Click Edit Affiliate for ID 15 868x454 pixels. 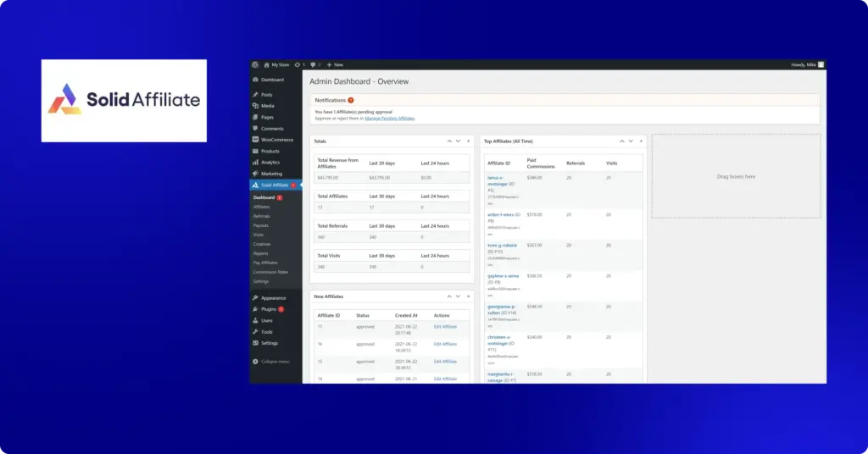tap(445, 362)
